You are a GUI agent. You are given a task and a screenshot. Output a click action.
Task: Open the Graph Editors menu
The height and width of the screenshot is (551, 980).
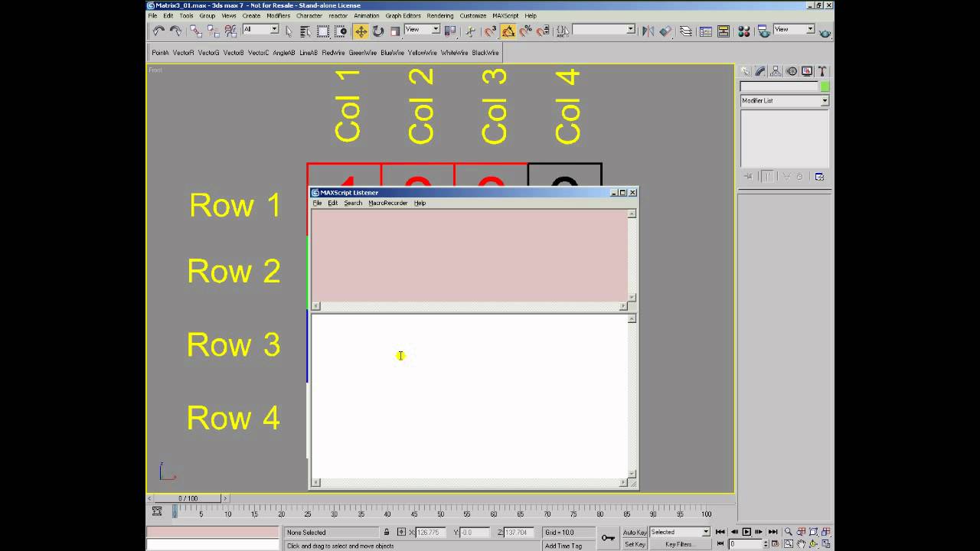click(403, 16)
